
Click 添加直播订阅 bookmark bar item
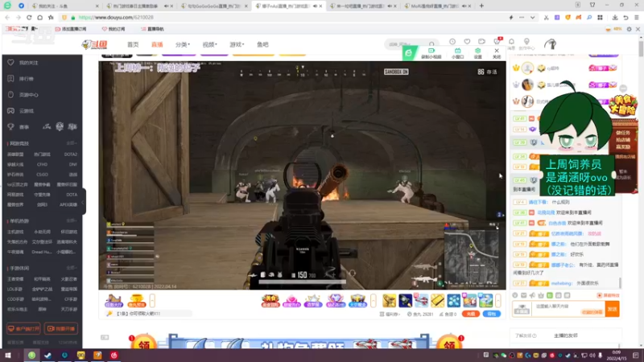point(71,29)
